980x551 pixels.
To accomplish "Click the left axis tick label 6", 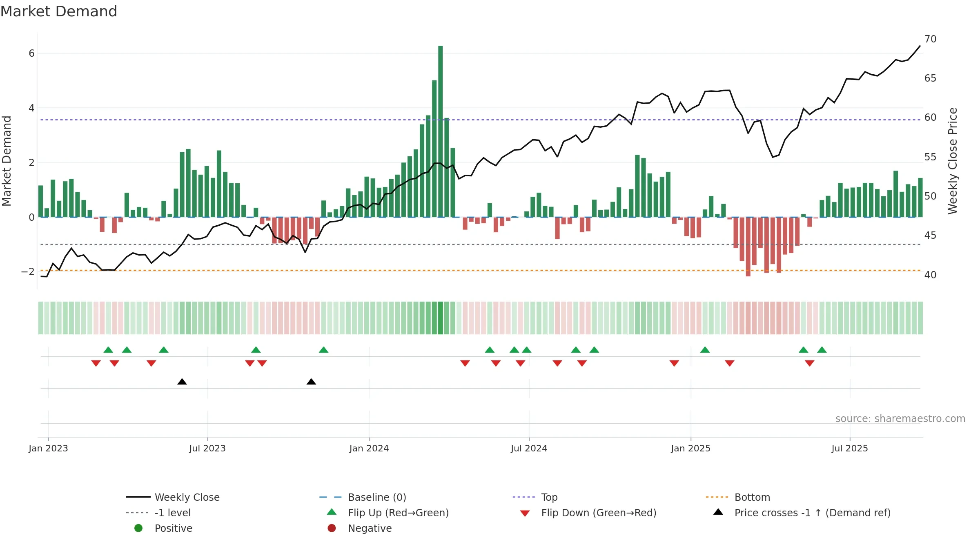I will pyautogui.click(x=31, y=53).
